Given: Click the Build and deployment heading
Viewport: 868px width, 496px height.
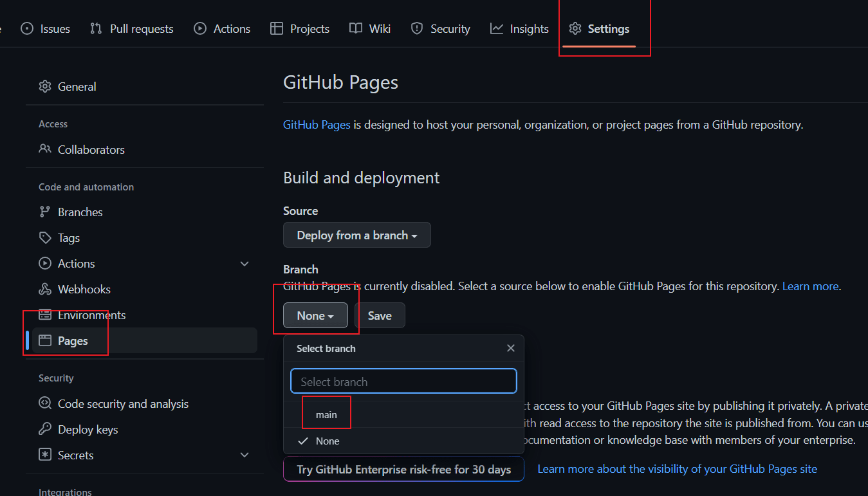Looking at the screenshot, I should (x=362, y=178).
